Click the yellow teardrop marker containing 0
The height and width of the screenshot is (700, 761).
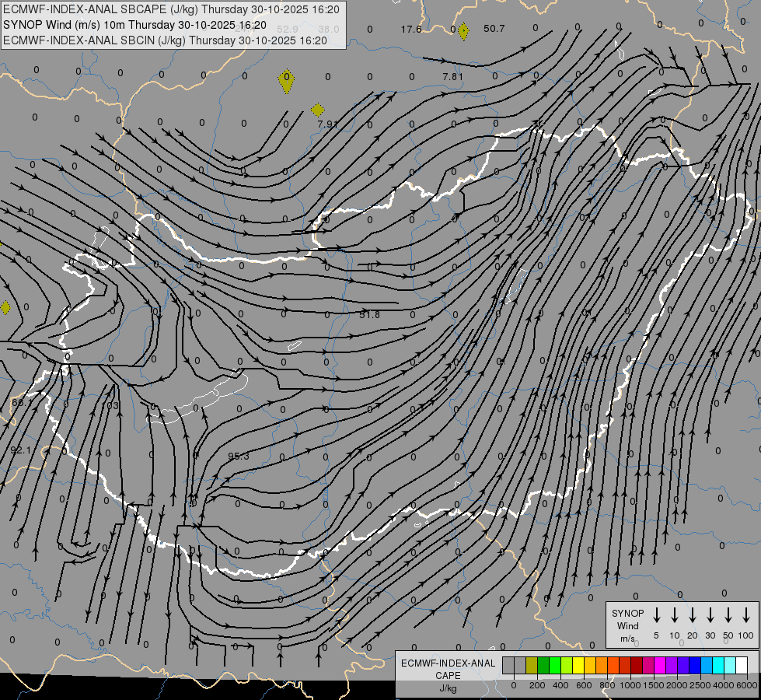click(x=286, y=81)
